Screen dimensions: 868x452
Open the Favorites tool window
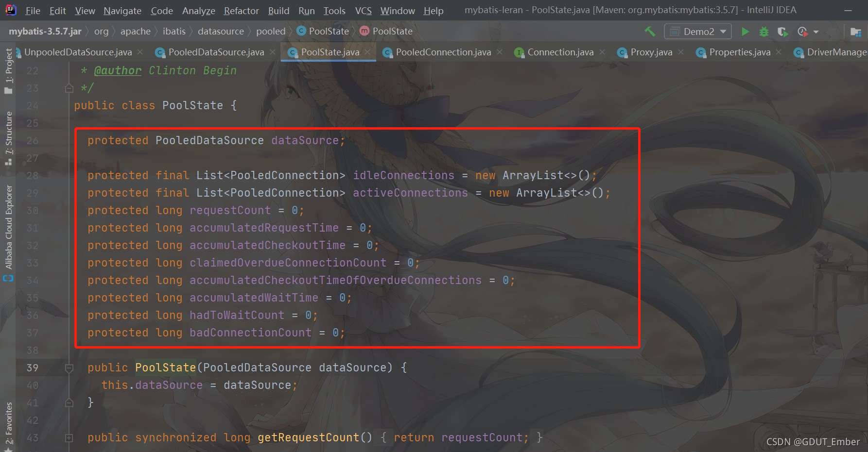[x=8, y=426]
